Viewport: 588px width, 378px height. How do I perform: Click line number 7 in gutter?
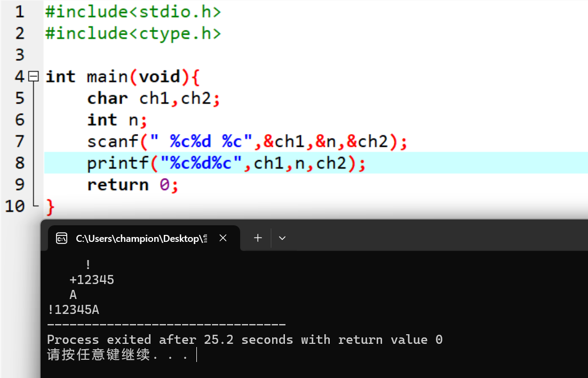point(20,141)
